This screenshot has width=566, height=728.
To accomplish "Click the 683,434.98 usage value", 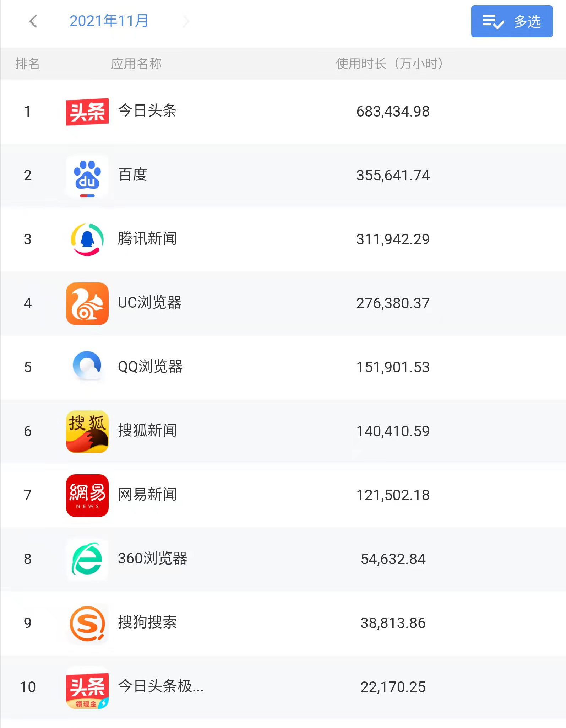I will [393, 112].
